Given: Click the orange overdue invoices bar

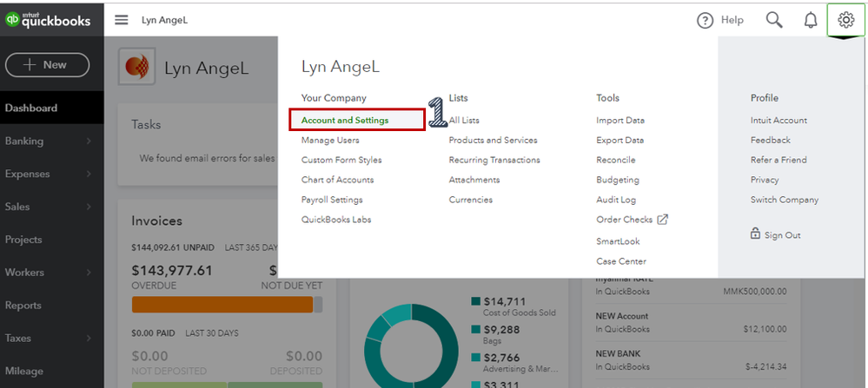Looking at the screenshot, I should 222,305.
